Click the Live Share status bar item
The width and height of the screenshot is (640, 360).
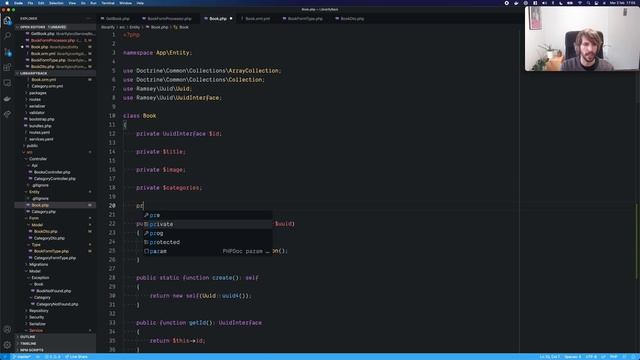pyautogui.click(x=76, y=357)
